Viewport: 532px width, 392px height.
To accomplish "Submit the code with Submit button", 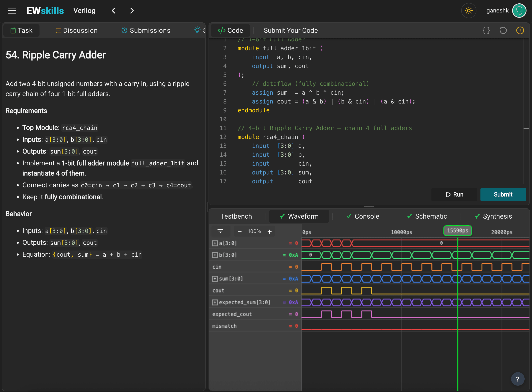I will pyautogui.click(x=503, y=194).
